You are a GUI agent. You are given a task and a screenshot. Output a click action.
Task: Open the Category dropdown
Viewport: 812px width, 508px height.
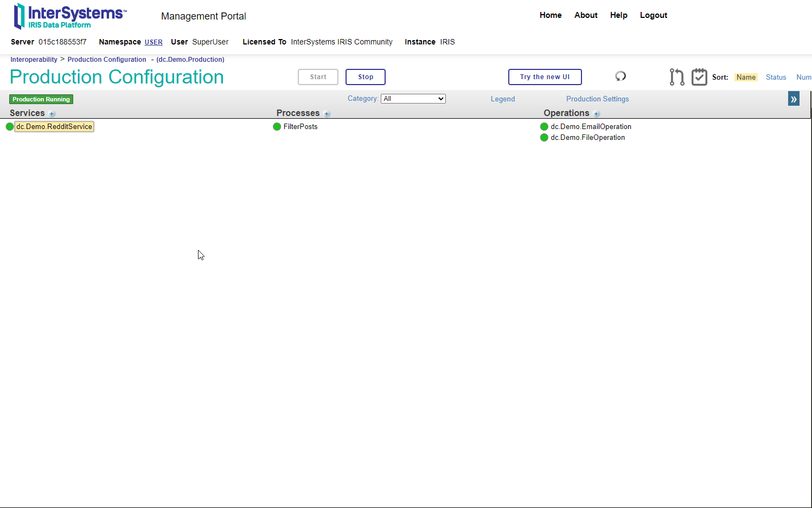(x=413, y=99)
